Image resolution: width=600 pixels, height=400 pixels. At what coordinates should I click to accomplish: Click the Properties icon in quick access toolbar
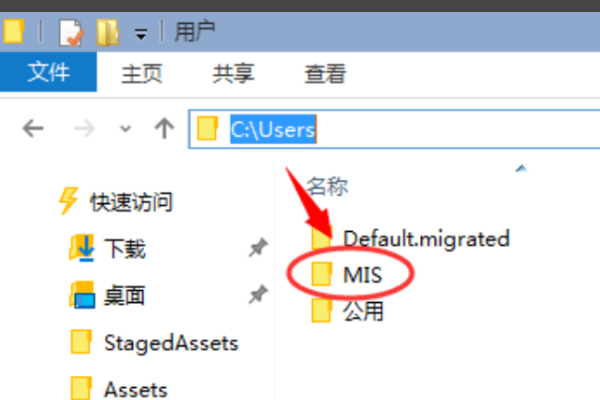pos(71,33)
